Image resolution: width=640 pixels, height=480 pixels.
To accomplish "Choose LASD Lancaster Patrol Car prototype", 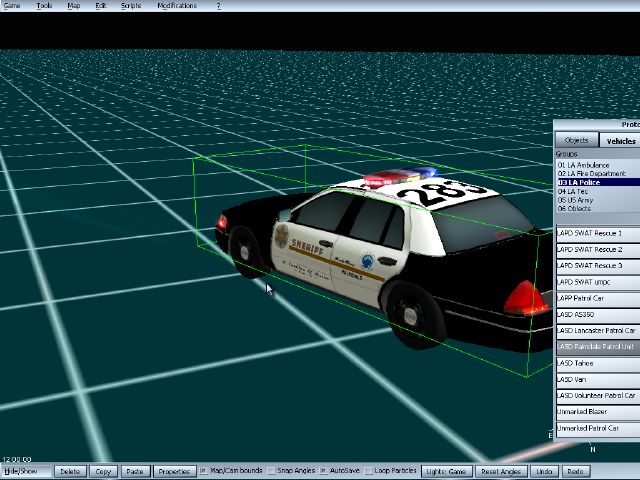I will (598, 331).
